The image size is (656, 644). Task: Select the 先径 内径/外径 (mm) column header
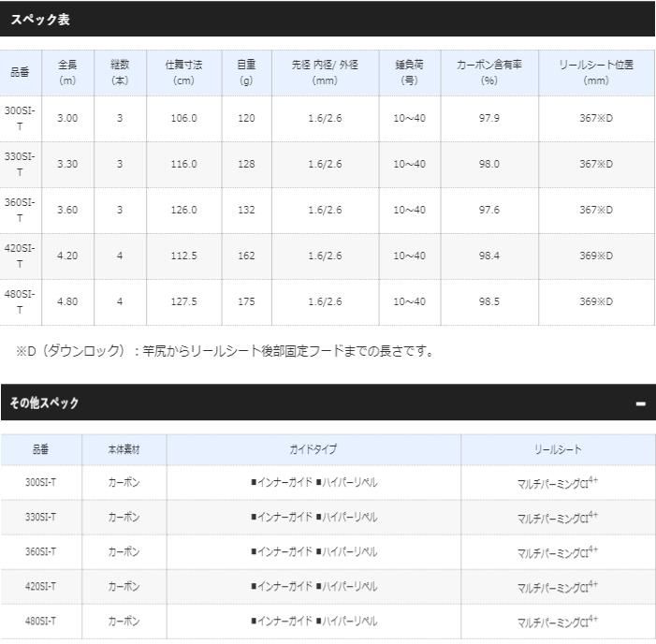click(x=325, y=72)
